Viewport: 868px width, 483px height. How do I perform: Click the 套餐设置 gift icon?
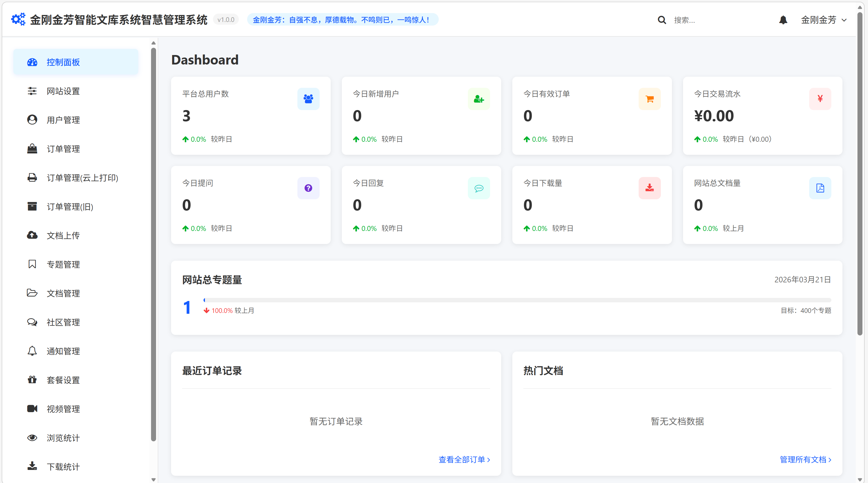pyautogui.click(x=32, y=379)
